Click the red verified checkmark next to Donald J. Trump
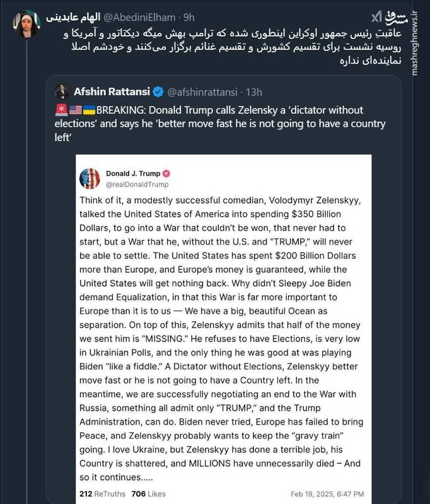The image size is (430, 504). [x=167, y=175]
